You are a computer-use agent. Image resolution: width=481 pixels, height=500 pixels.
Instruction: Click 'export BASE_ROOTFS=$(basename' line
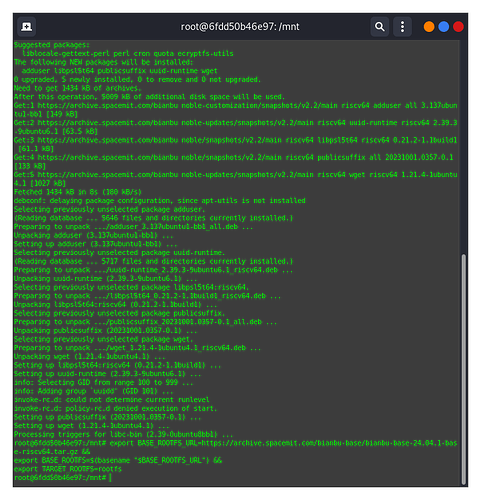[118, 461]
